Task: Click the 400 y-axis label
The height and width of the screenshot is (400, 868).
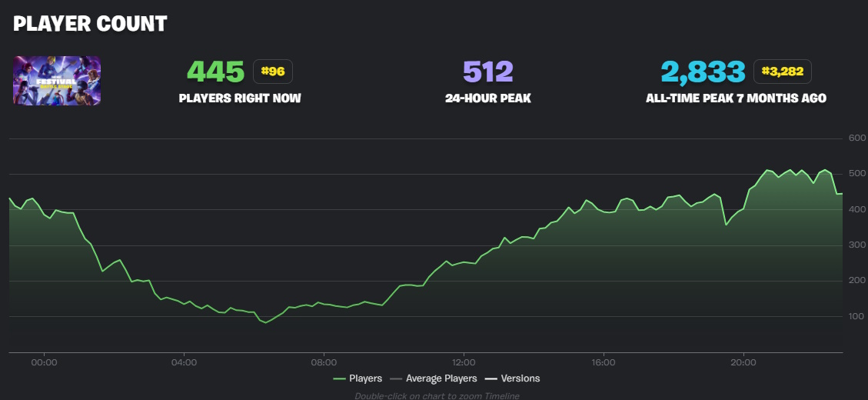Action: click(857, 209)
